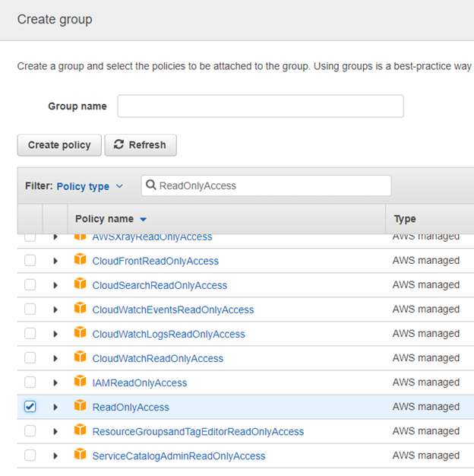Open the CloudWatchEventsReadOnlyAccess link
474x476 pixels.
click(173, 309)
